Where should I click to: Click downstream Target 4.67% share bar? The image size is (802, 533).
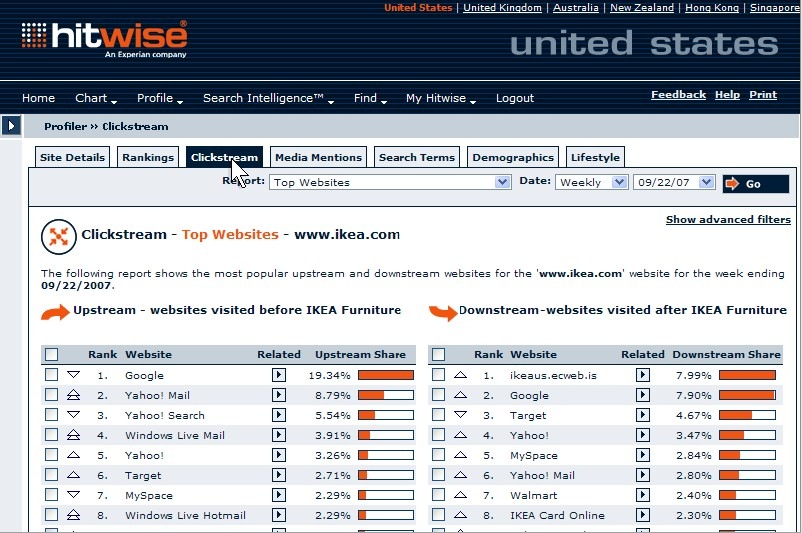click(x=747, y=415)
